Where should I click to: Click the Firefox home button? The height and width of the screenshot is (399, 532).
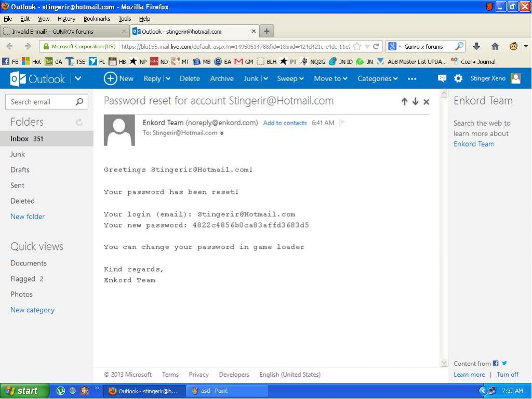pyautogui.click(x=495, y=46)
